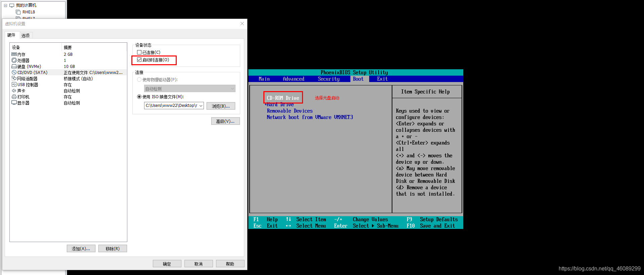
Task: Switch to the 硬件 tab
Action: pyautogui.click(x=11, y=35)
